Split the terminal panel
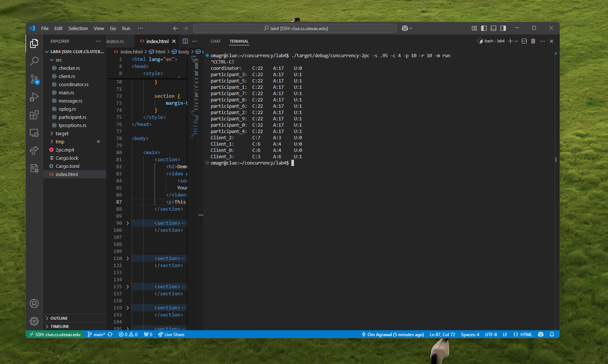608x364 pixels. (524, 41)
